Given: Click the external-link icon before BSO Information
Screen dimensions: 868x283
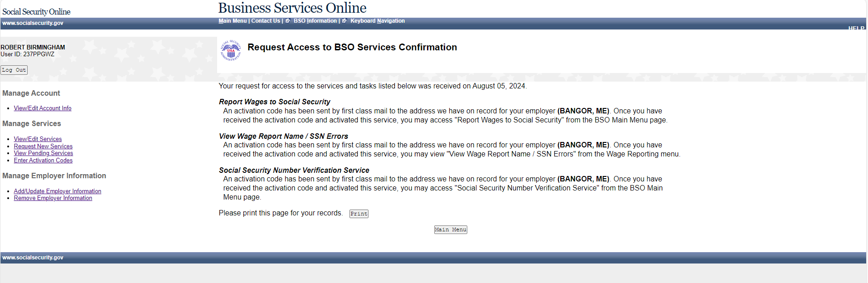Looking at the screenshot, I should click(287, 21).
